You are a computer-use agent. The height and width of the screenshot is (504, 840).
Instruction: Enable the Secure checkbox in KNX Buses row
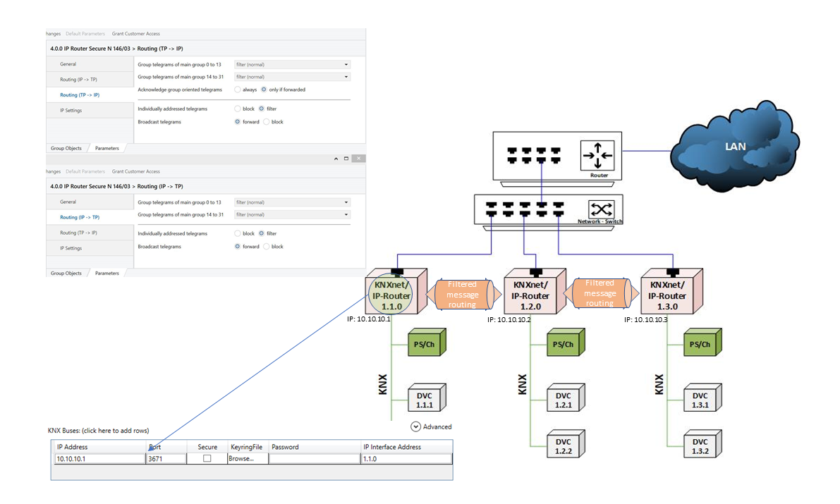click(207, 458)
